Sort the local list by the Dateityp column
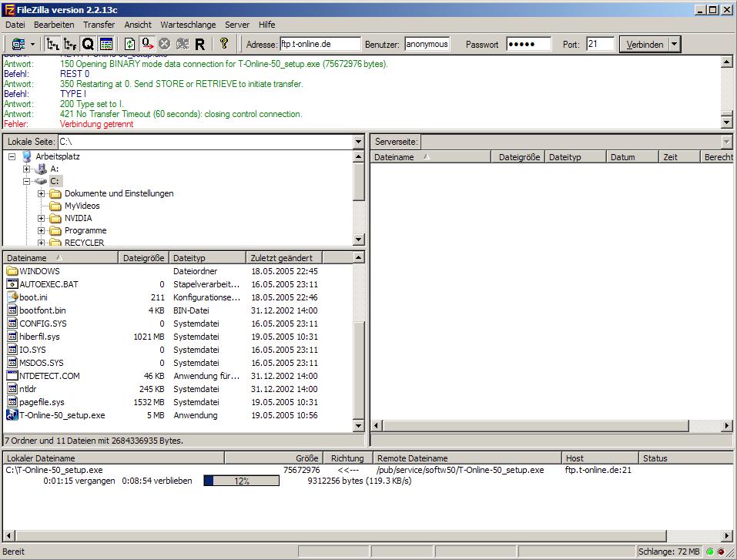 click(x=207, y=258)
